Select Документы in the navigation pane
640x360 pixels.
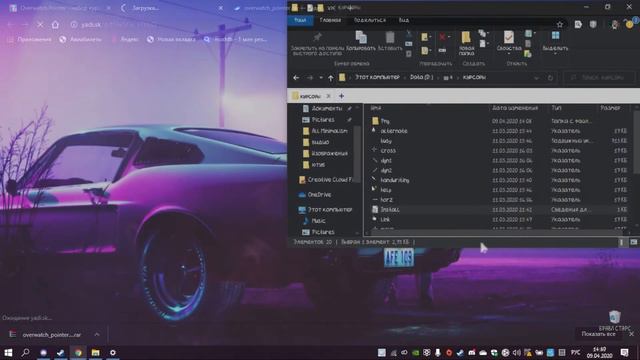[x=327, y=109]
